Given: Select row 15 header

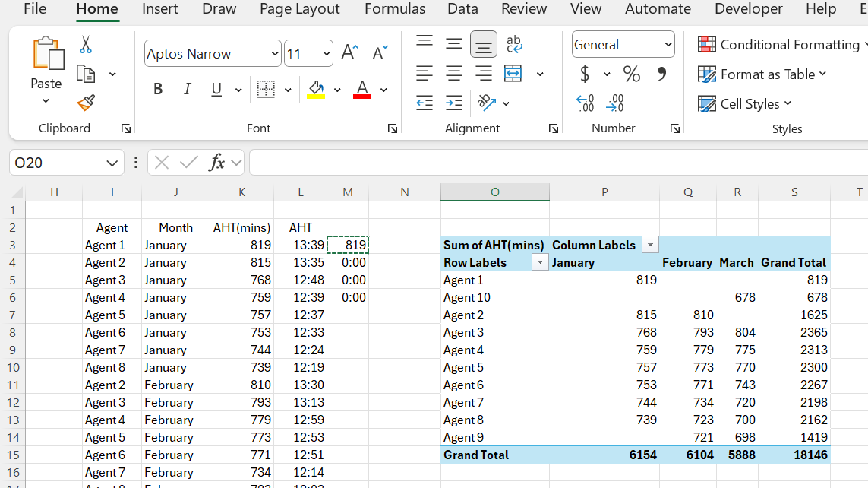Looking at the screenshot, I should [x=13, y=455].
